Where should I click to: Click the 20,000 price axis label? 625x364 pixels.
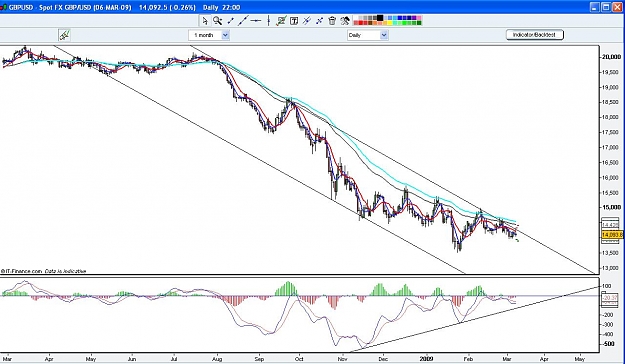click(611, 57)
